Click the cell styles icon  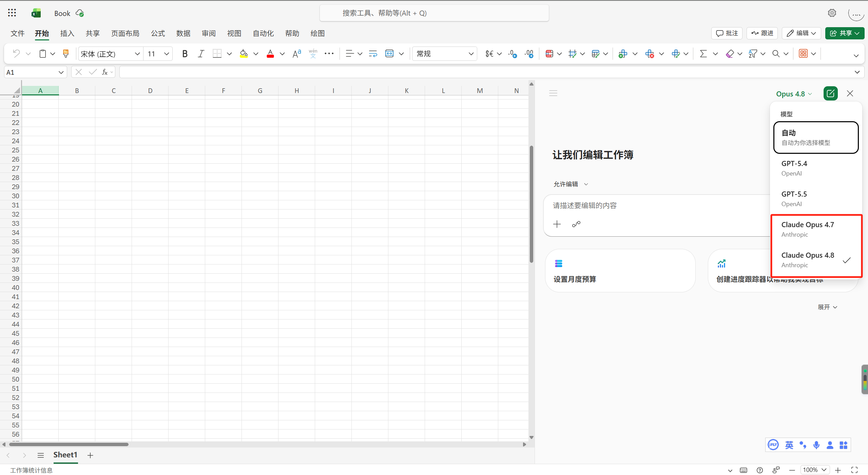pyautogui.click(x=573, y=54)
